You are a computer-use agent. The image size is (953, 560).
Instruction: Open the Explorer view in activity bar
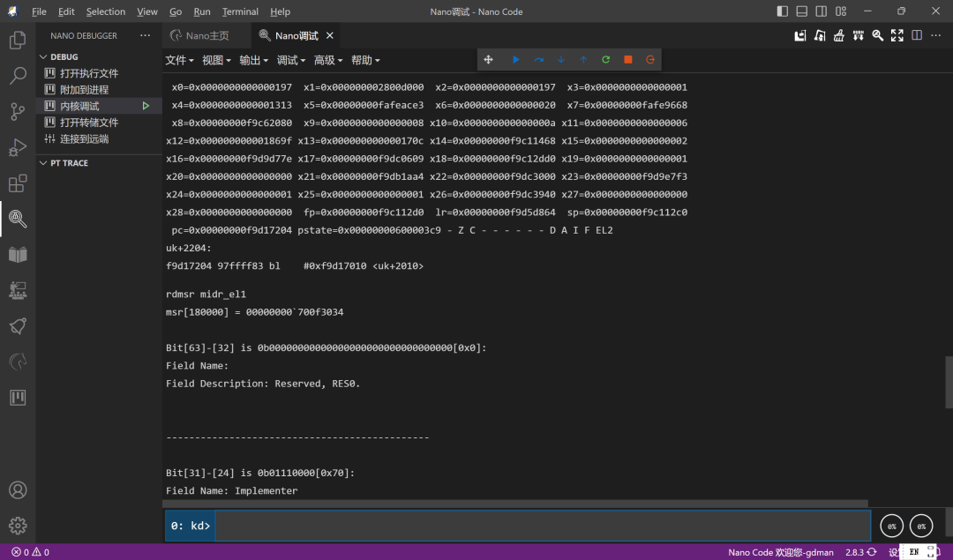[x=18, y=40]
